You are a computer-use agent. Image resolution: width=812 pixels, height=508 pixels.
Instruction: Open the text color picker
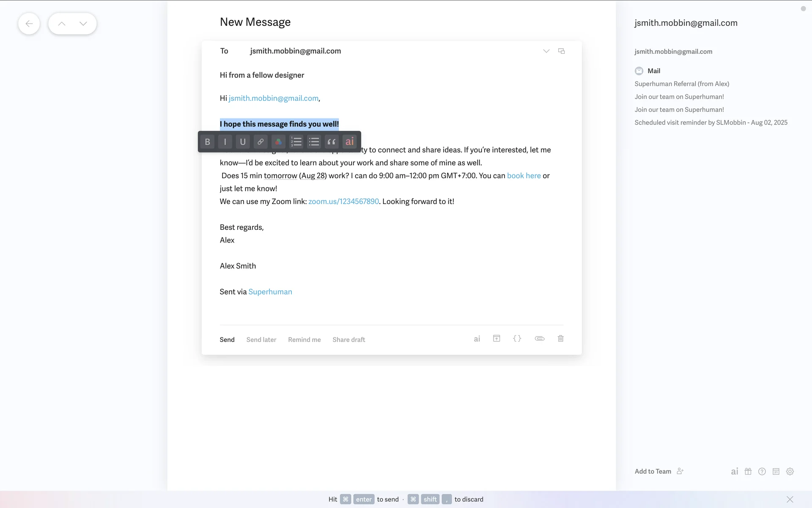(278, 142)
